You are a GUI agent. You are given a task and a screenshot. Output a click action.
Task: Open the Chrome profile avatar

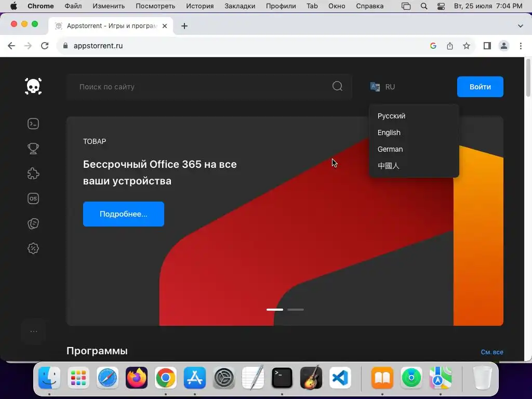(504, 46)
